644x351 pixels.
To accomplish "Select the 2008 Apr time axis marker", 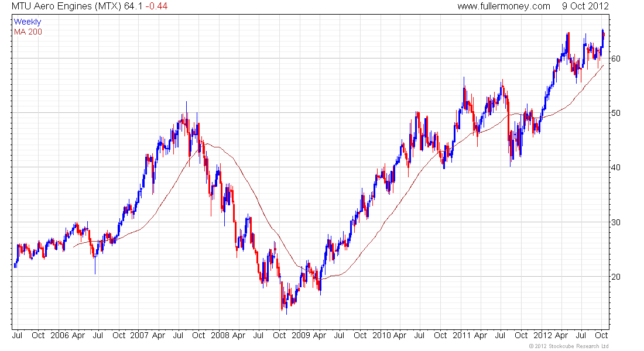I will coord(230,336).
